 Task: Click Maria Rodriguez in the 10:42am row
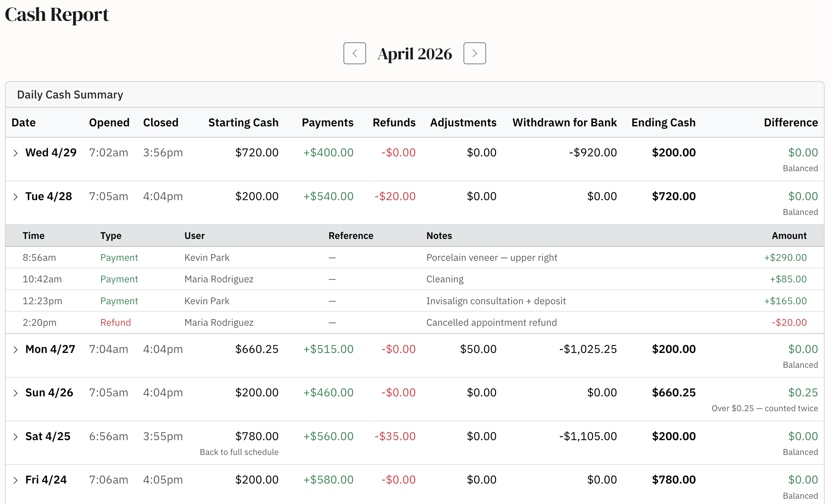(x=219, y=279)
